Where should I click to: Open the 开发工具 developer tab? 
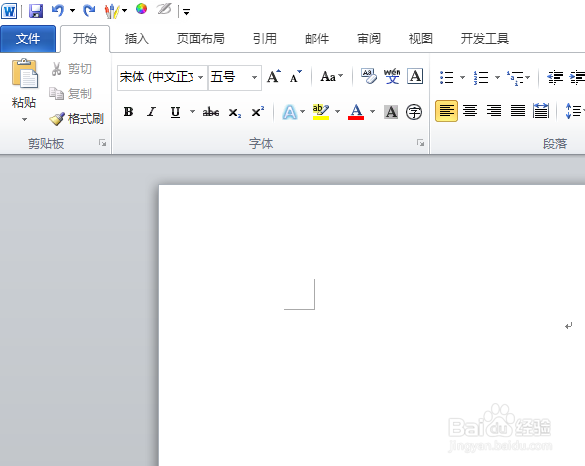pos(485,38)
